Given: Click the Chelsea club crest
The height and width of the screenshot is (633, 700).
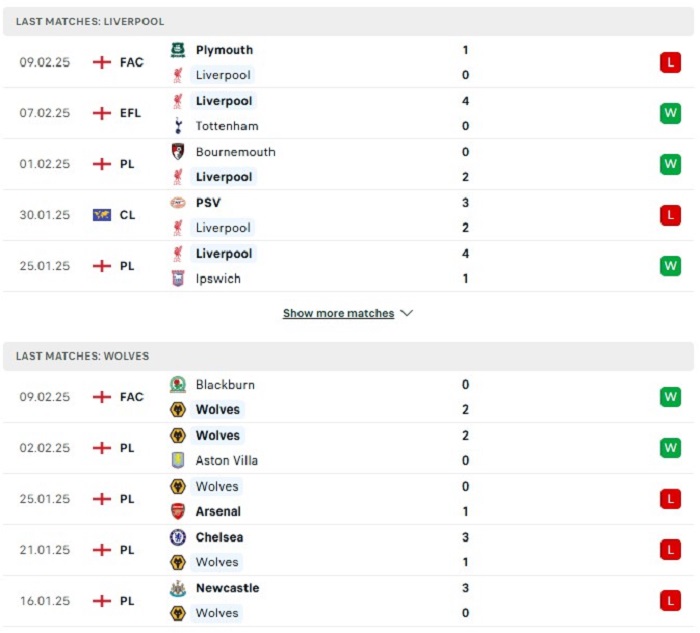Looking at the screenshot, I should pyautogui.click(x=178, y=537).
